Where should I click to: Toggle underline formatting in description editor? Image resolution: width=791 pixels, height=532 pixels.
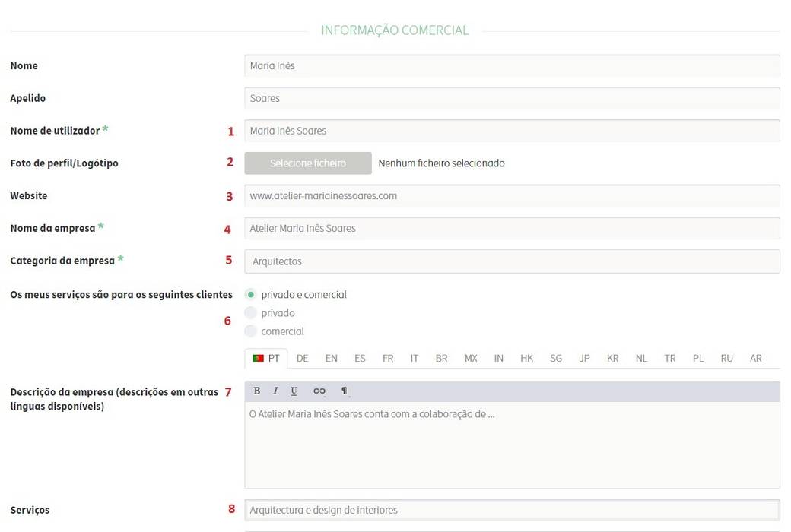coord(294,391)
